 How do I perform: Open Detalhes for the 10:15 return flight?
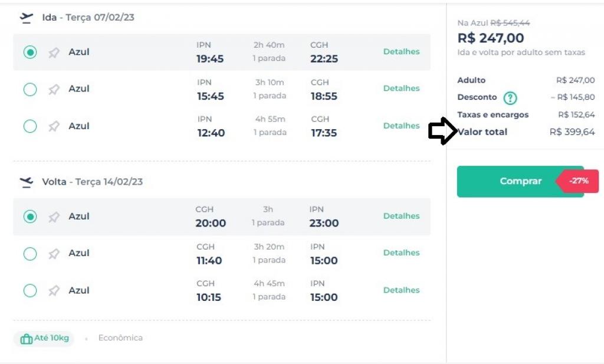click(x=401, y=290)
